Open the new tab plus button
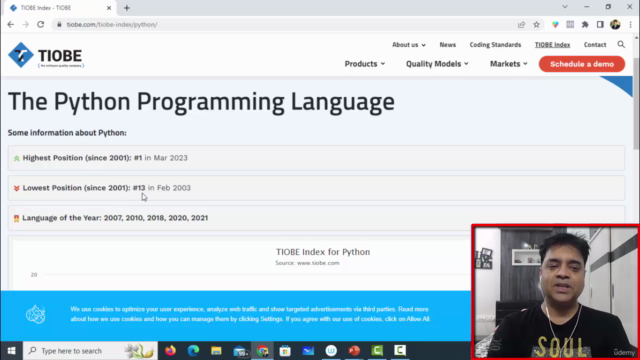640x360 pixels. (127, 8)
